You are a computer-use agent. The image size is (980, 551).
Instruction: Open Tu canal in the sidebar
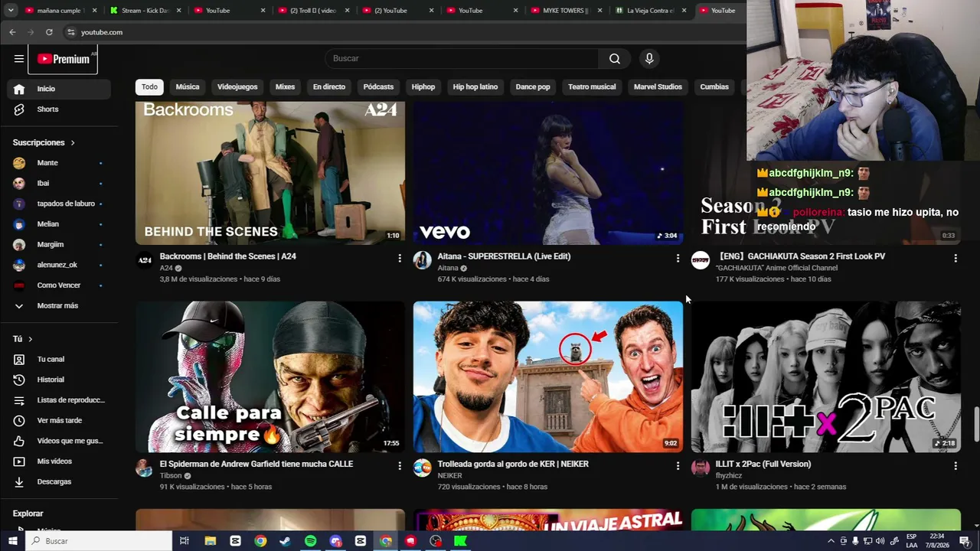point(58,359)
